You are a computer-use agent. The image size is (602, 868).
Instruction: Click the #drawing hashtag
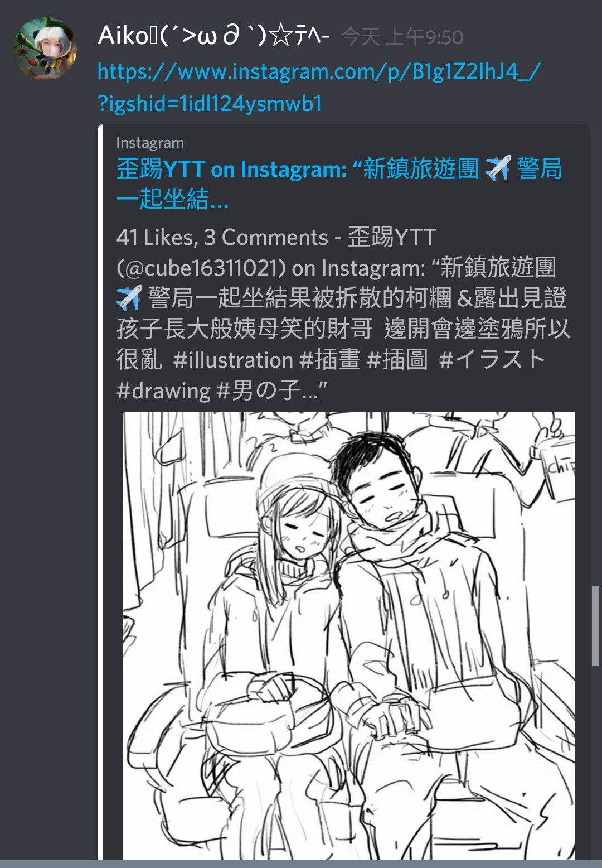coord(163,390)
